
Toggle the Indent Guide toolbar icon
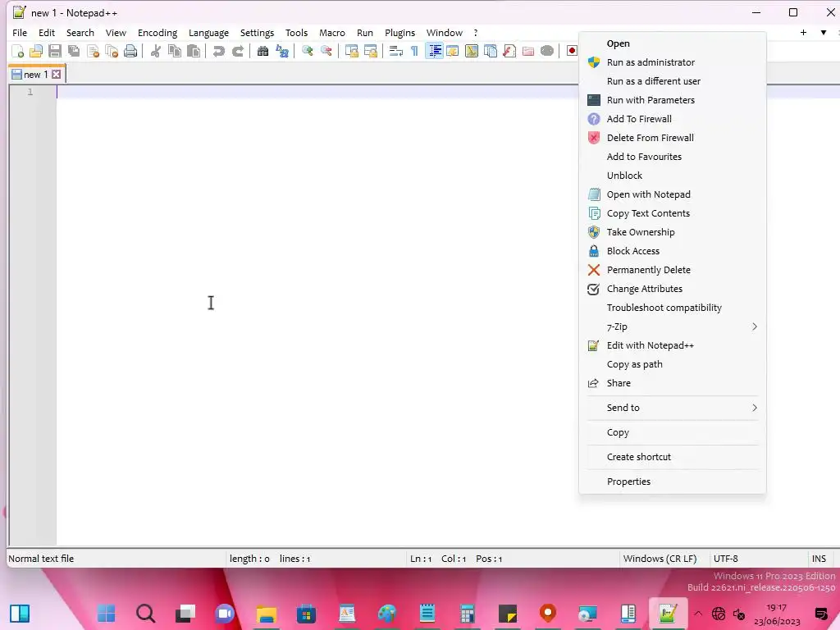(435, 52)
